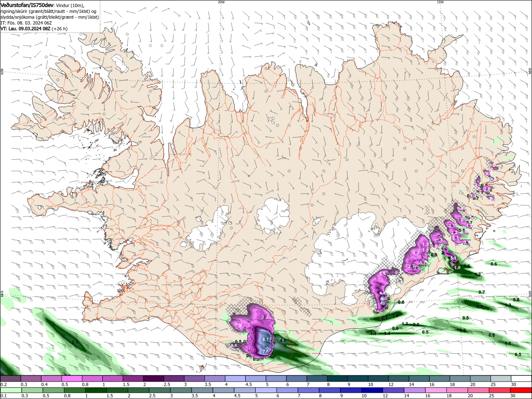Screen dimensions: 532x399
Task: Click the 'rigning/skúrir' legend description line
Action: [49, 11]
